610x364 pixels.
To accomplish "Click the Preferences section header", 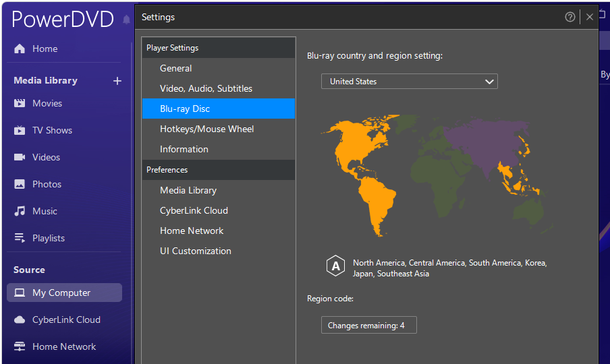I will [x=218, y=170].
